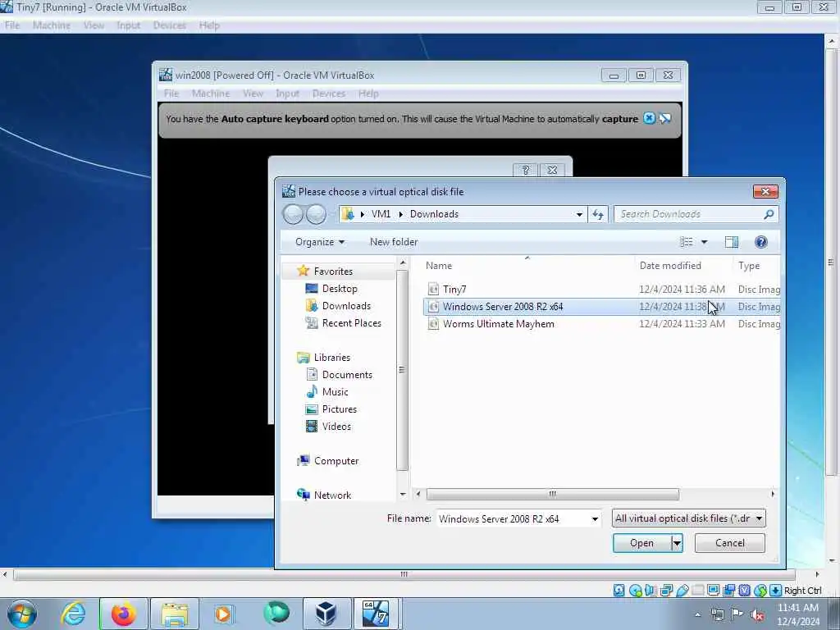Click the muted volume tray icon
Image resolution: width=840 pixels, height=630 pixels.
(757, 615)
